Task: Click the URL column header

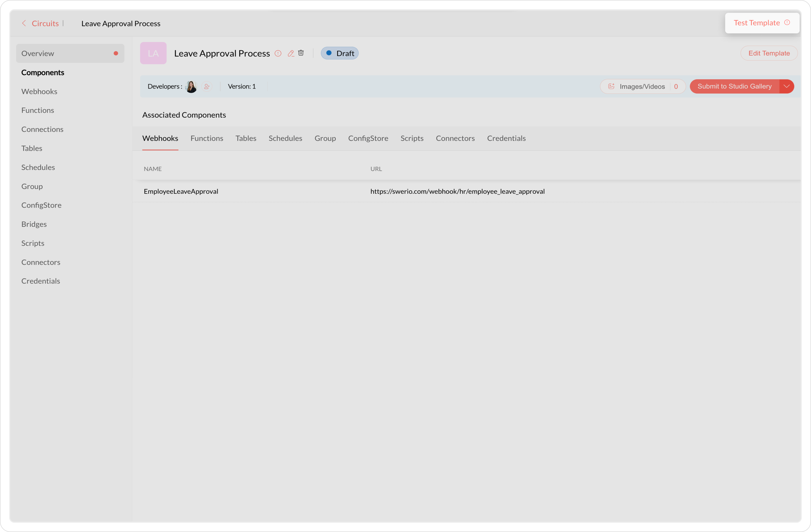Action: [x=376, y=169]
